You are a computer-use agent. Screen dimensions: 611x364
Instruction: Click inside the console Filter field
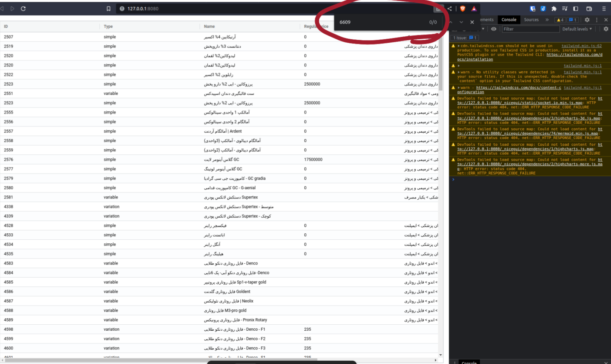click(x=530, y=29)
